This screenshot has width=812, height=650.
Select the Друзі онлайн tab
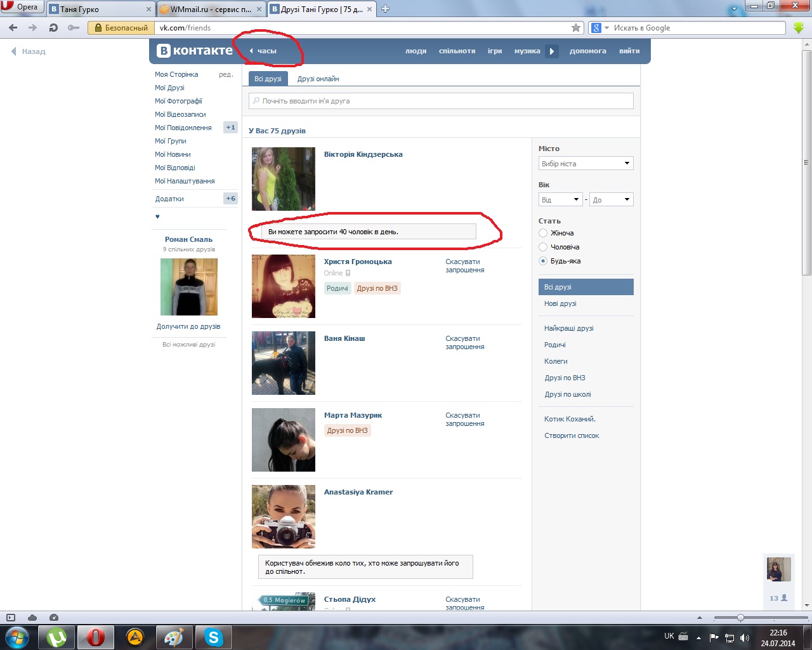tap(318, 79)
